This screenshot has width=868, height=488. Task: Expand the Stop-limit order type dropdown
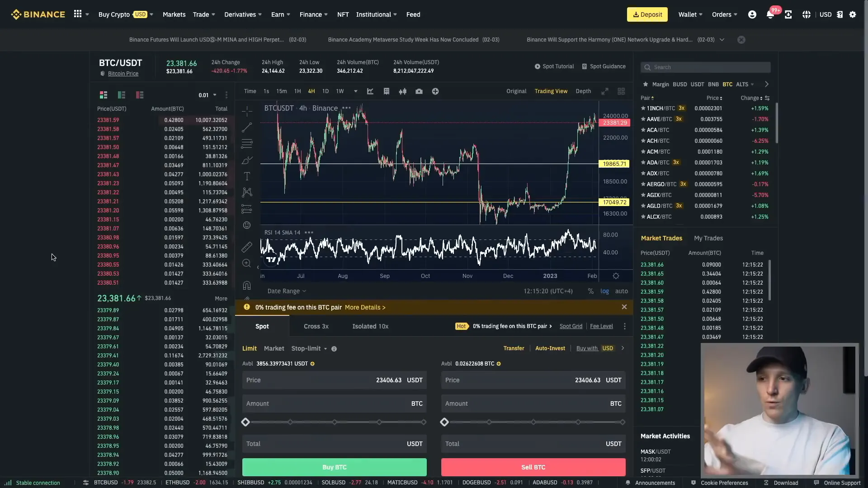pos(309,348)
